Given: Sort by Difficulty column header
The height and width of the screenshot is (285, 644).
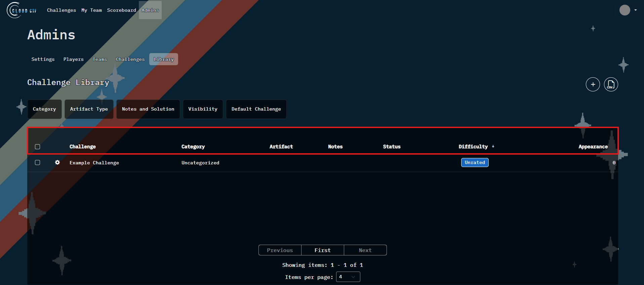Looking at the screenshot, I should [473, 147].
